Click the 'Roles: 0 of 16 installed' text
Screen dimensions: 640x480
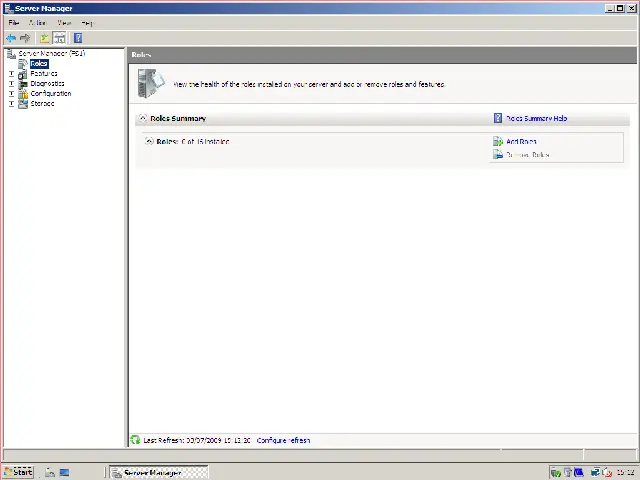pos(193,141)
